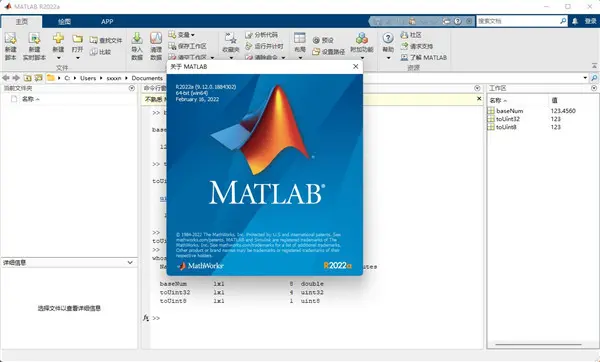Screen dimensions: 600x362
Task: Click the back arrow in folder toolbar
Action: 6,78
